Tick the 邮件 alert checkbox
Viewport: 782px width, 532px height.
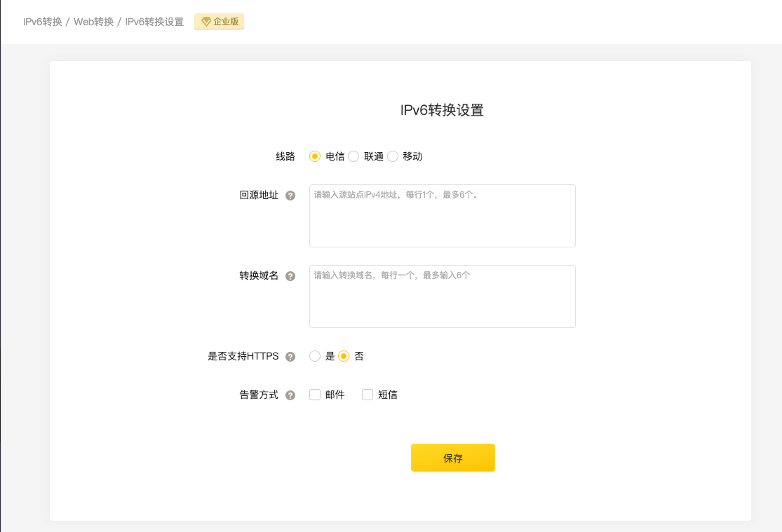(x=315, y=395)
